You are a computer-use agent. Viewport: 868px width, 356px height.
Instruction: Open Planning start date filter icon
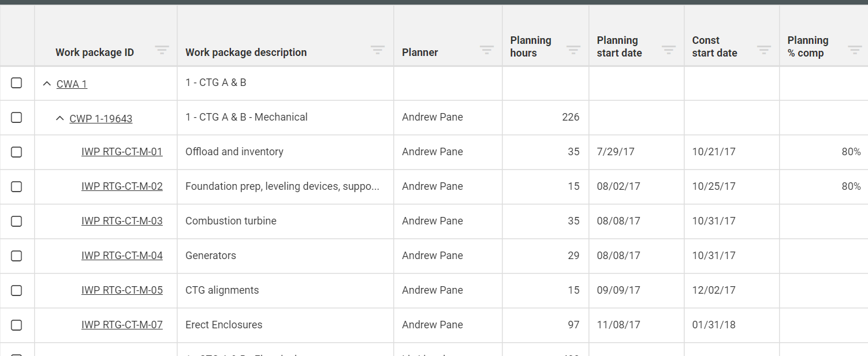(x=669, y=50)
